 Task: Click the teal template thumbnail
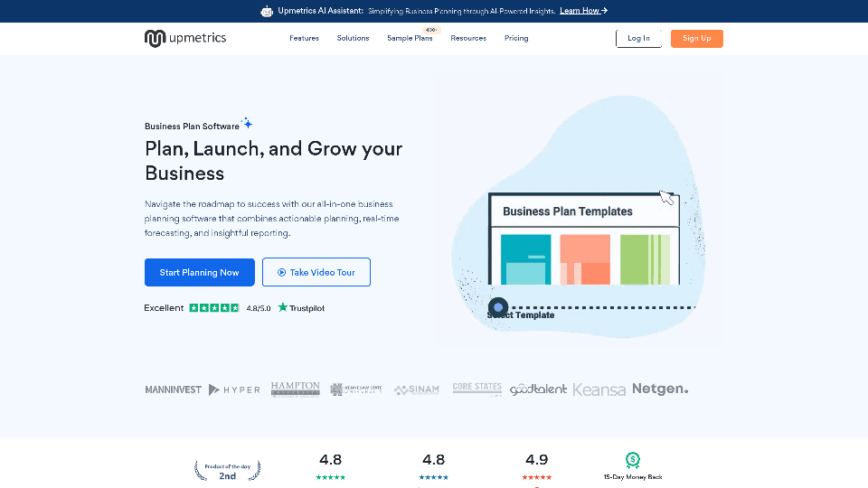coord(525,259)
